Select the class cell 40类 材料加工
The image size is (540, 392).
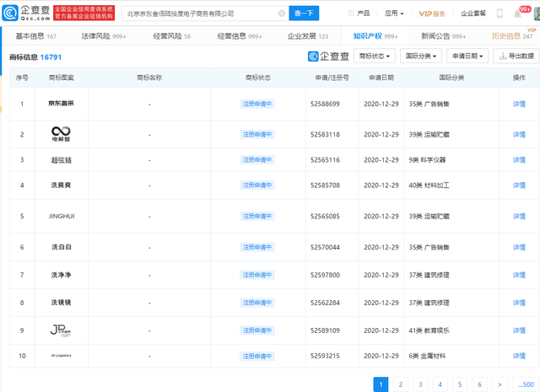429,185
